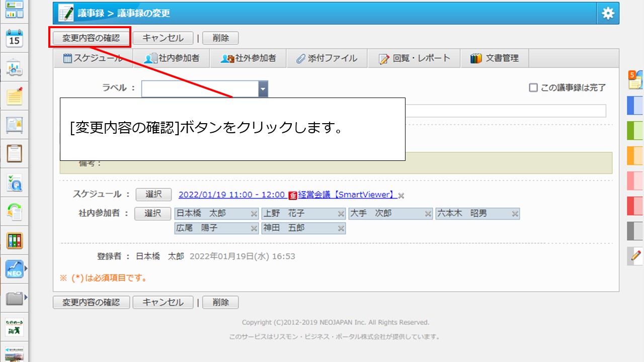Remove participant 広尾 陽子
Image resolution: width=644 pixels, height=362 pixels.
pyautogui.click(x=254, y=228)
